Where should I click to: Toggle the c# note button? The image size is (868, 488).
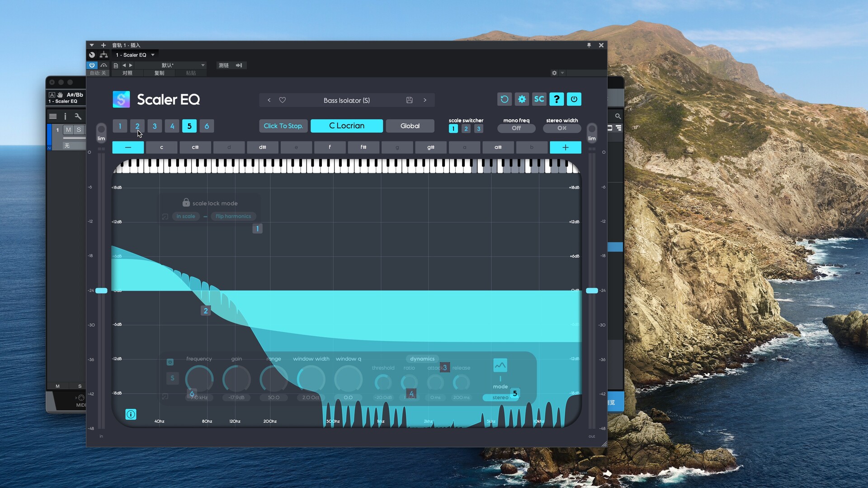point(195,147)
